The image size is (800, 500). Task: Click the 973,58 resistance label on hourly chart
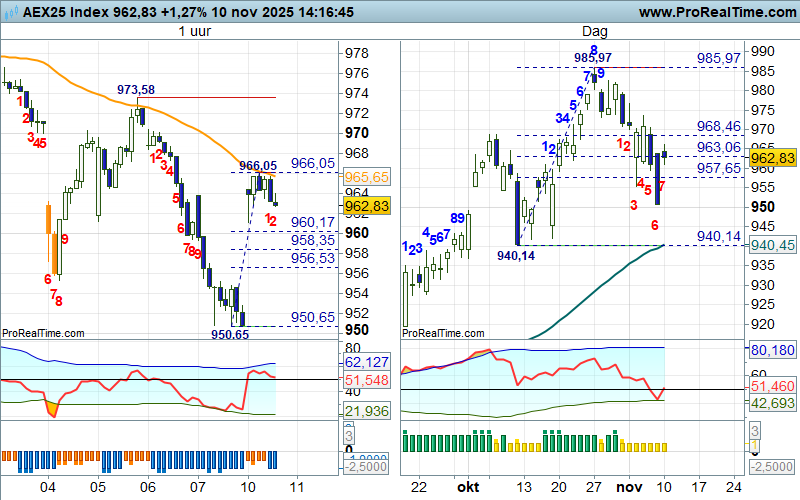point(136,90)
